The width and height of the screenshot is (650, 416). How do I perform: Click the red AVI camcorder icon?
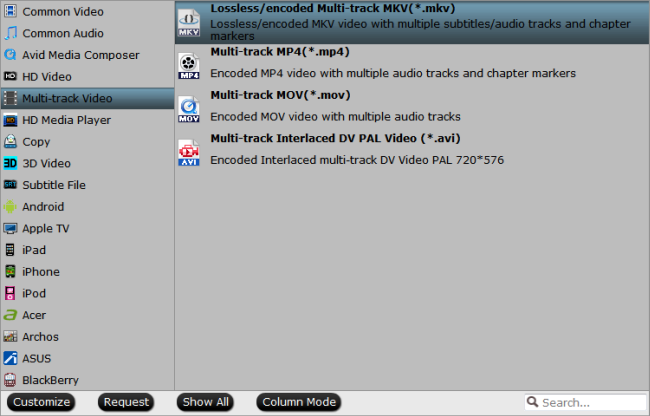[189, 153]
